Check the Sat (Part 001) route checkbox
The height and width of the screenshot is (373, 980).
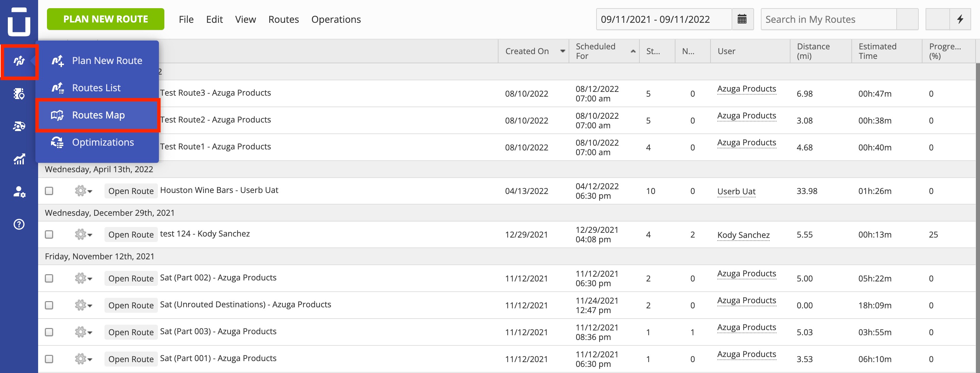pyautogui.click(x=49, y=359)
